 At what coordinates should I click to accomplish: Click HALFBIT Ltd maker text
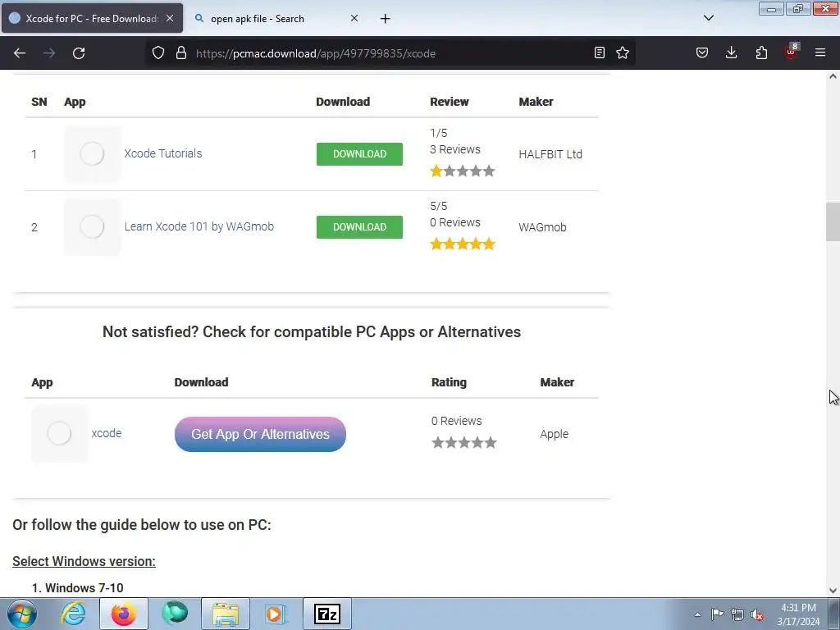click(550, 154)
